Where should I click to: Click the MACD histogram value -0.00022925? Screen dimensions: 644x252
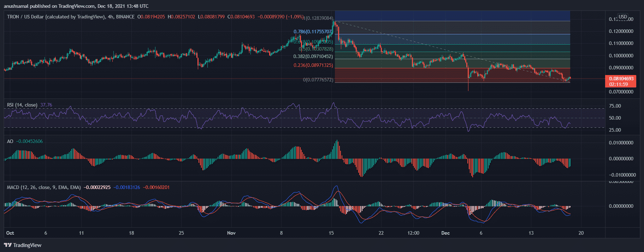tap(97, 187)
